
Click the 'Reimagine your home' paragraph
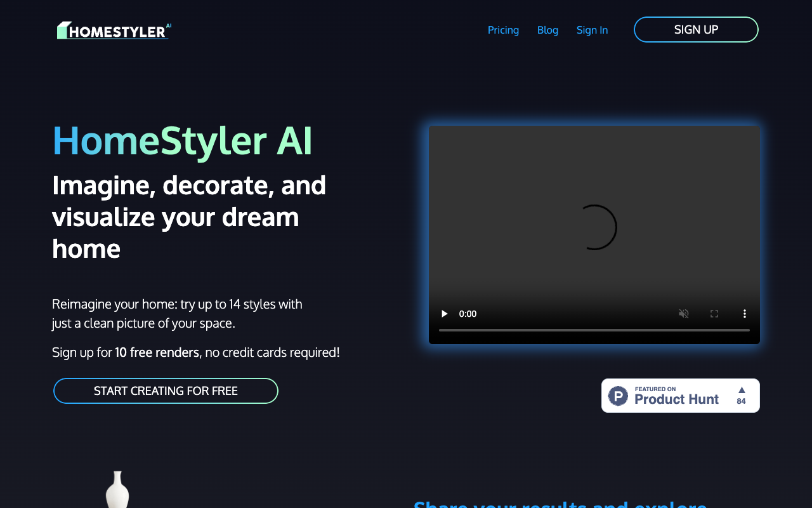[x=177, y=314]
